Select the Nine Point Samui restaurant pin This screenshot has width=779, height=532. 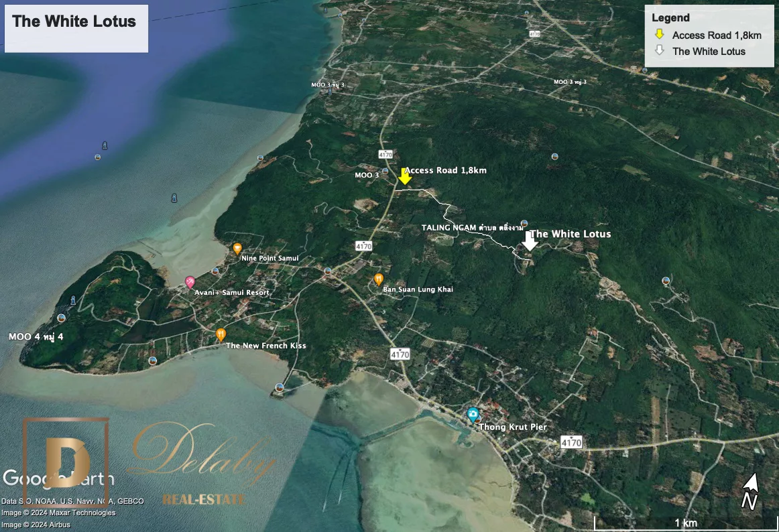237,249
